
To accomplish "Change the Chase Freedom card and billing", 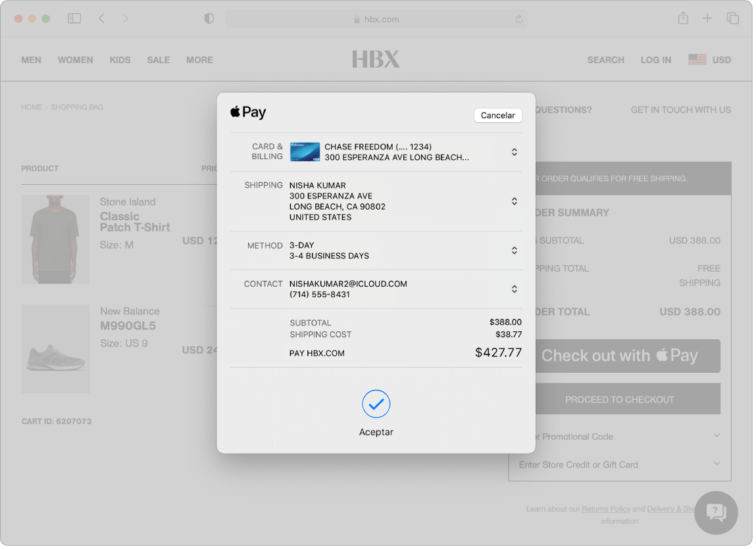I will click(x=514, y=152).
